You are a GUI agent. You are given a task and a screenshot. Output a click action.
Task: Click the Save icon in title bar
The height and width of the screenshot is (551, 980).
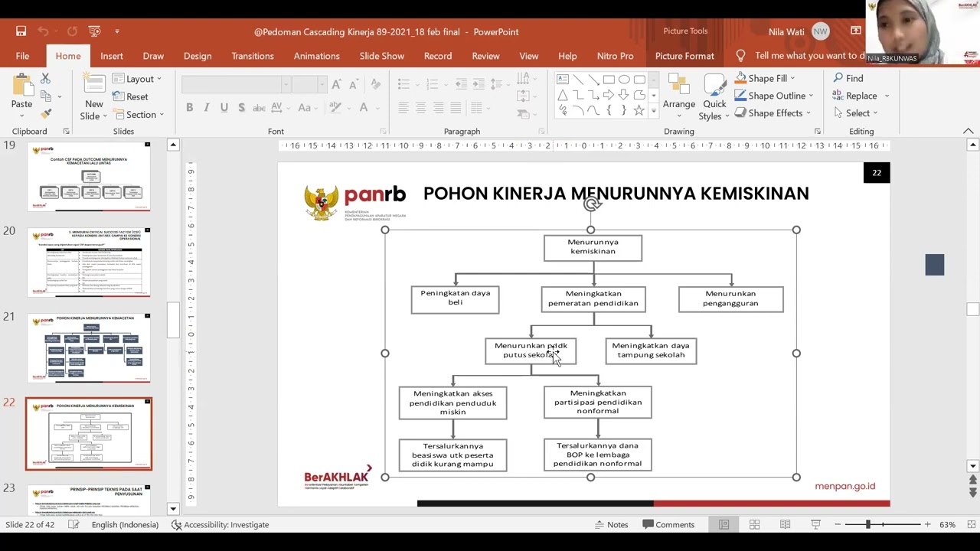21,31
